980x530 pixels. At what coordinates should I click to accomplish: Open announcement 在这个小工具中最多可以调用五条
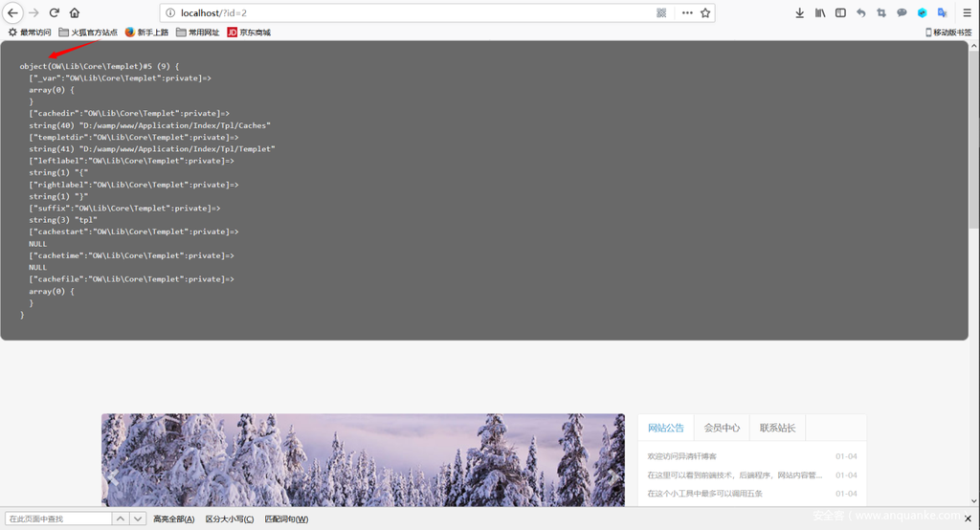click(x=705, y=494)
